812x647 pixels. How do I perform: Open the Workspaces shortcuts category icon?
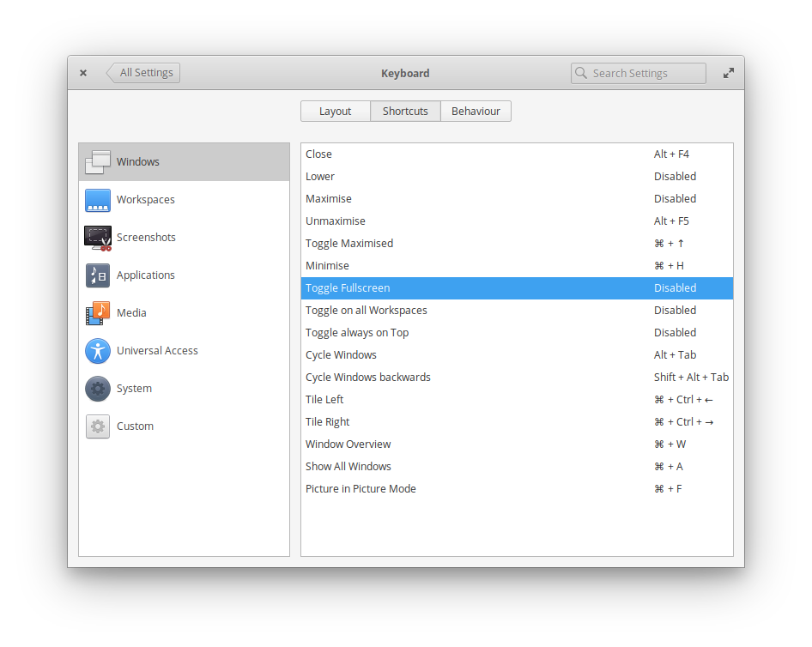pos(97,200)
